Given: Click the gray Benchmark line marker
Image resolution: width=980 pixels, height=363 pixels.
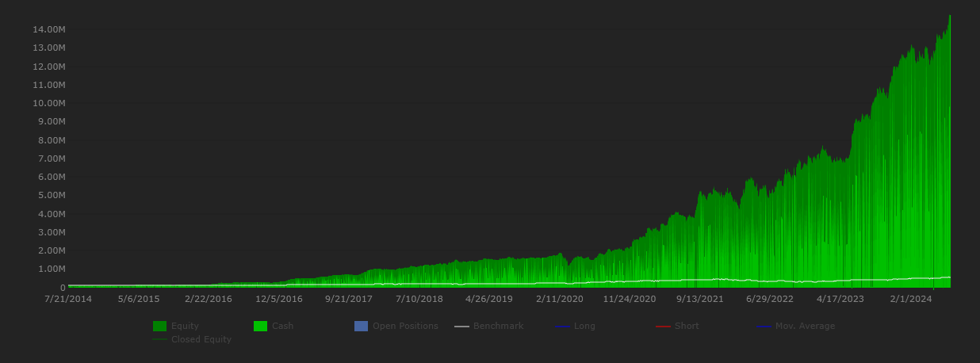Looking at the screenshot, I should point(461,327).
